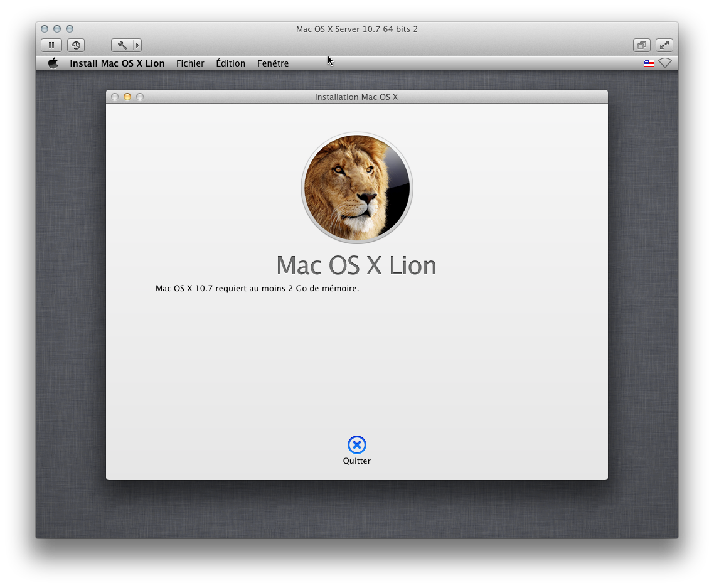Image resolution: width=714 pixels, height=588 pixels.
Task: Click the Mac OS X Server 10.7 title
Action: click(x=357, y=29)
